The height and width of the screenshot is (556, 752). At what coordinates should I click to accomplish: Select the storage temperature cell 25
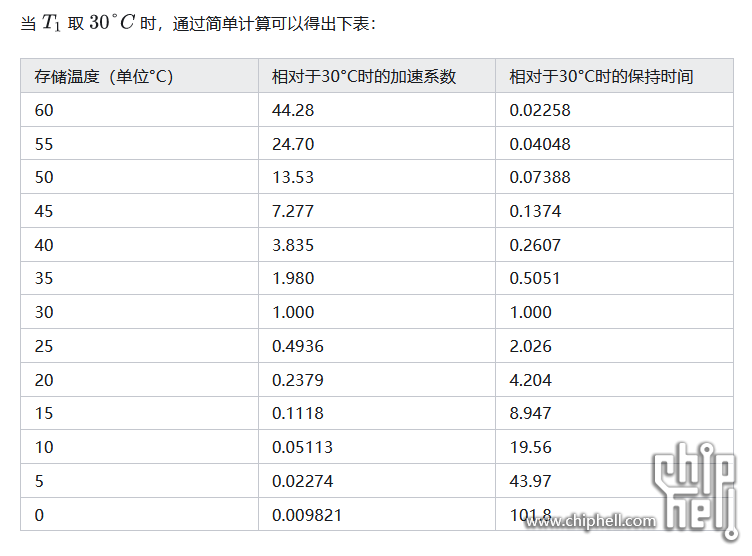point(139,346)
